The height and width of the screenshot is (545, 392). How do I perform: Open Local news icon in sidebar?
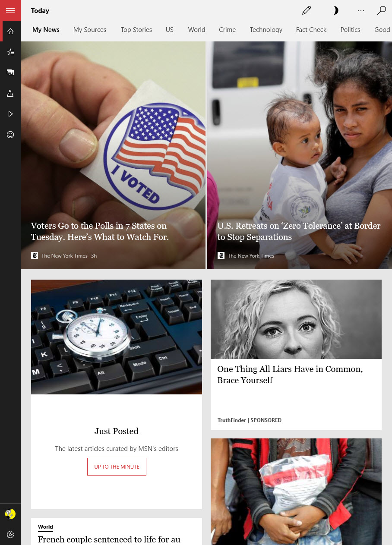coord(10,93)
